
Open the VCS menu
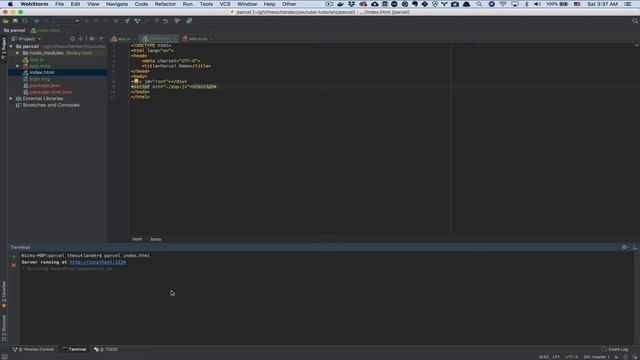tap(225, 4)
